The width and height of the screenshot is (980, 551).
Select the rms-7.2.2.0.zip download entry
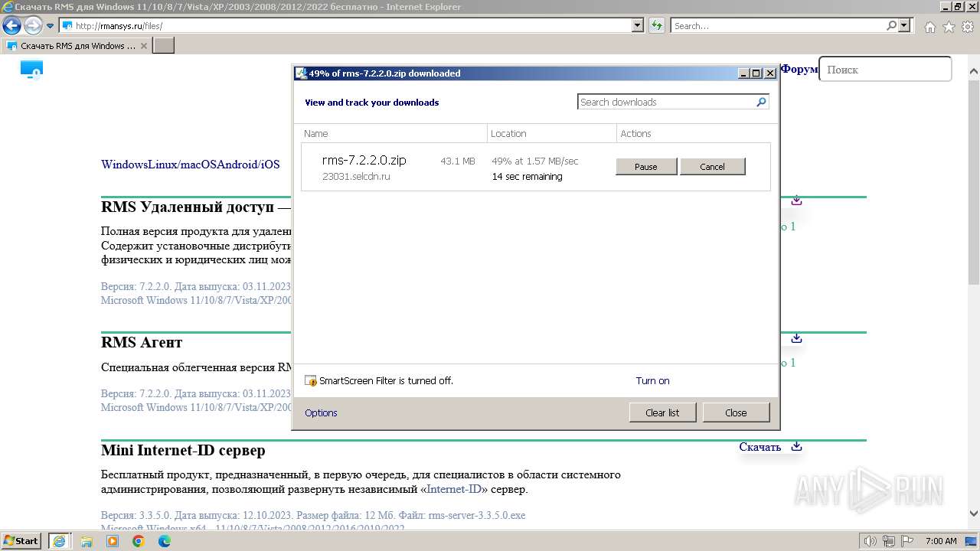tap(535, 167)
